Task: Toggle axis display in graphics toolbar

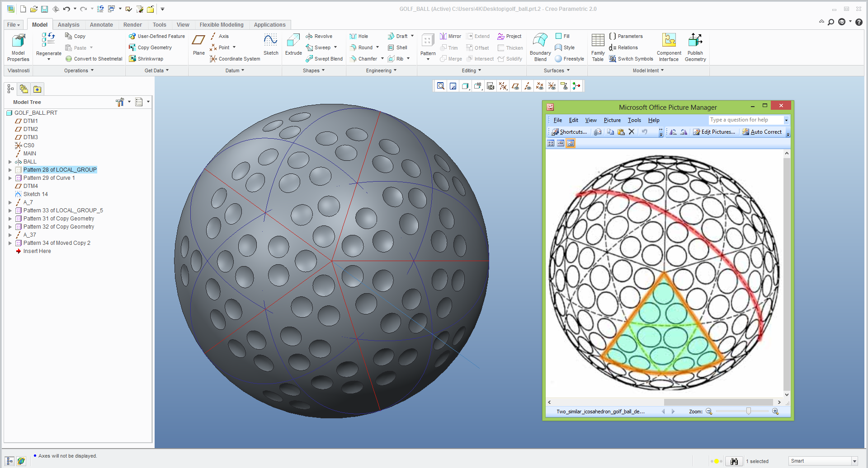Action: [x=528, y=86]
